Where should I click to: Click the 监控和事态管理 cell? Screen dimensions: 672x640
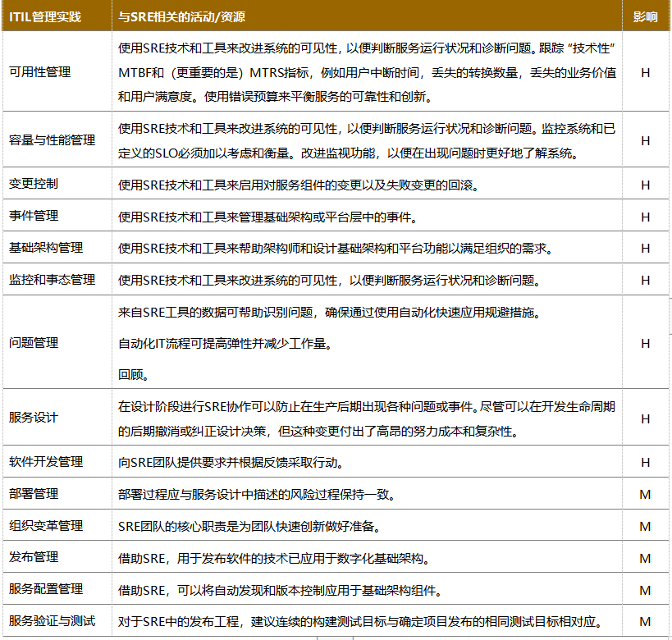pyautogui.click(x=52, y=280)
